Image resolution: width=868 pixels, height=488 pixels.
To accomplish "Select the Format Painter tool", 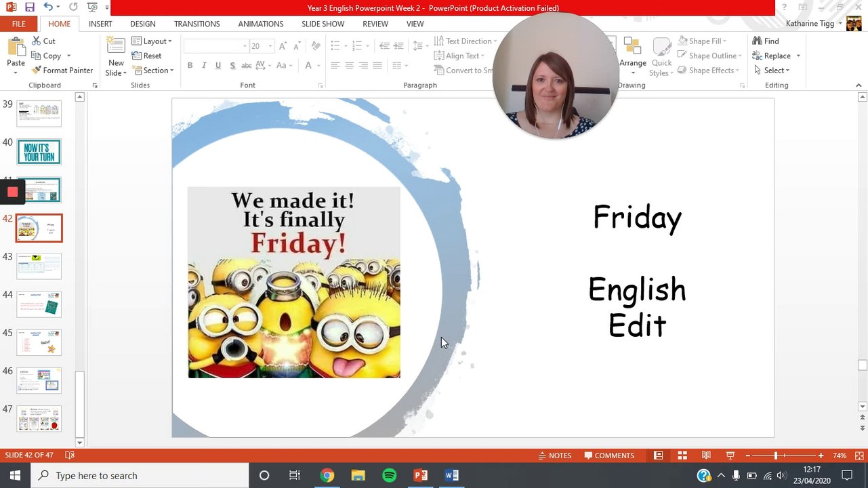I will pos(62,70).
